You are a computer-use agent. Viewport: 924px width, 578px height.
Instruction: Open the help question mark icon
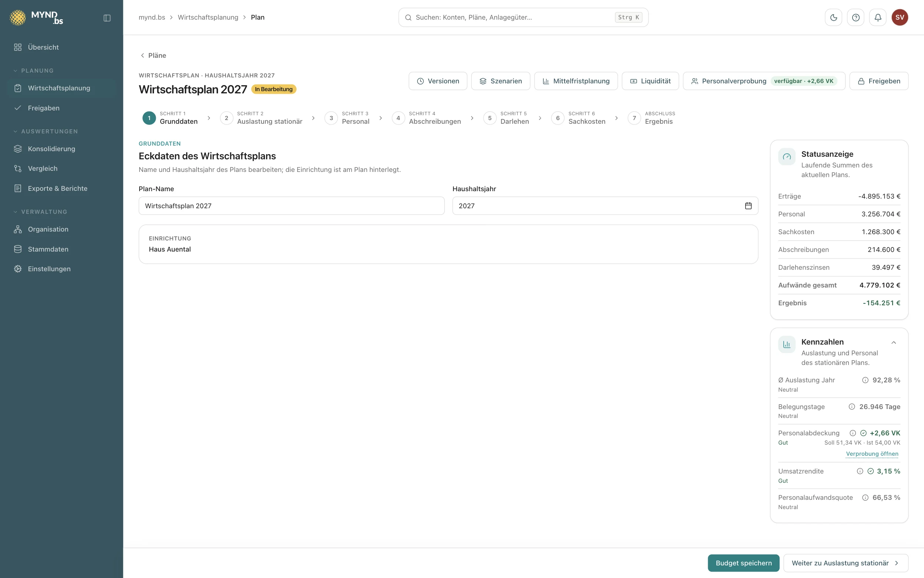pyautogui.click(x=856, y=17)
